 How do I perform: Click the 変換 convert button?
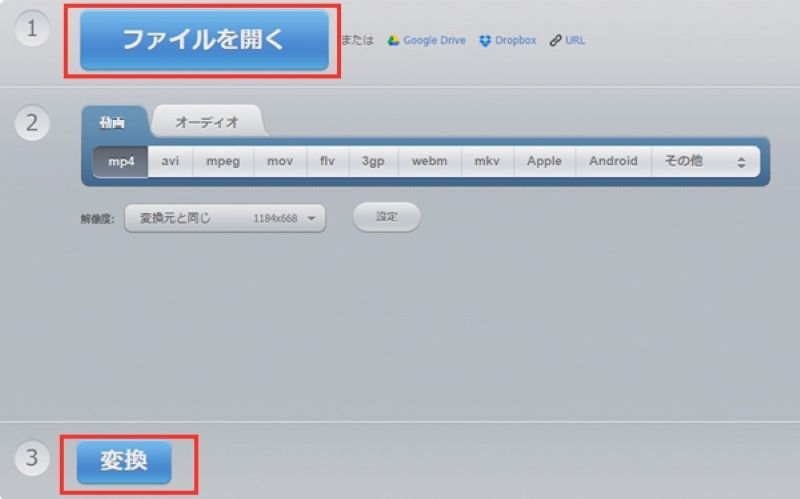point(124,462)
